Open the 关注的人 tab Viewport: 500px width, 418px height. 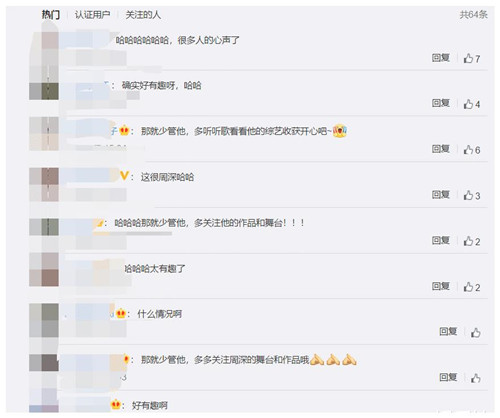(x=143, y=15)
